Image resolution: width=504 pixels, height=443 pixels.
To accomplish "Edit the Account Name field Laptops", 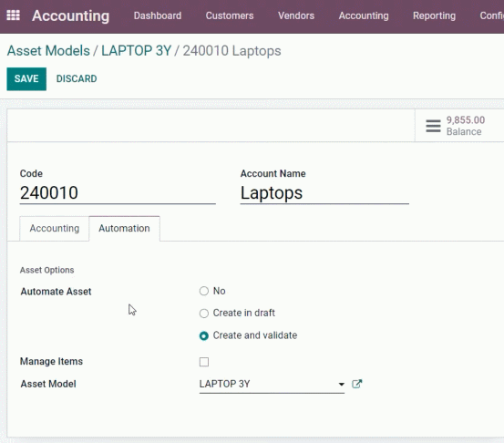I will pyautogui.click(x=324, y=193).
